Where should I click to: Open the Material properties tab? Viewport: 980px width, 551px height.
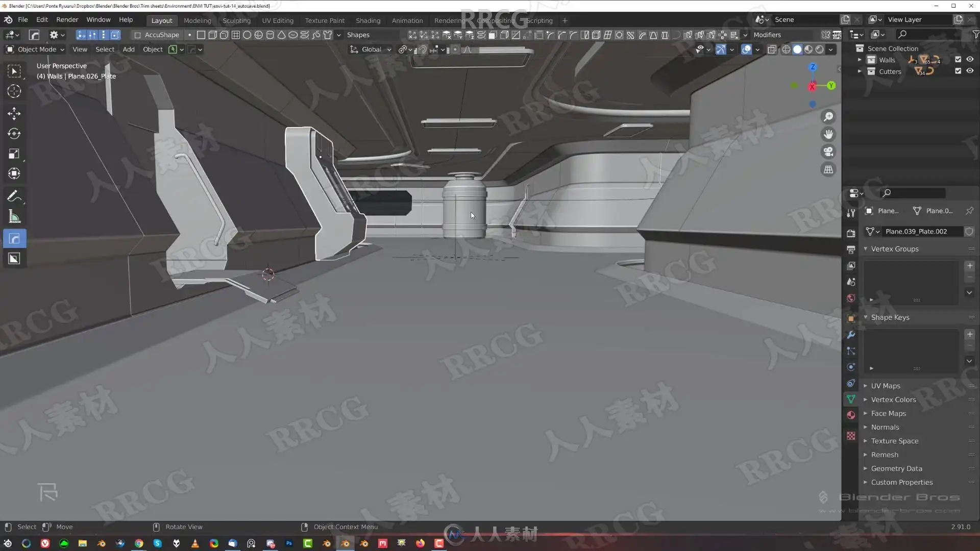[x=851, y=415]
